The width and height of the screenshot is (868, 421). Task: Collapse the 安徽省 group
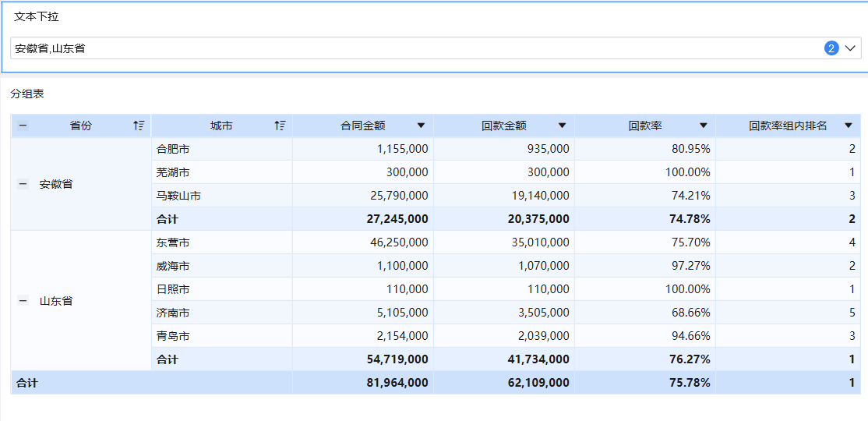[23, 184]
